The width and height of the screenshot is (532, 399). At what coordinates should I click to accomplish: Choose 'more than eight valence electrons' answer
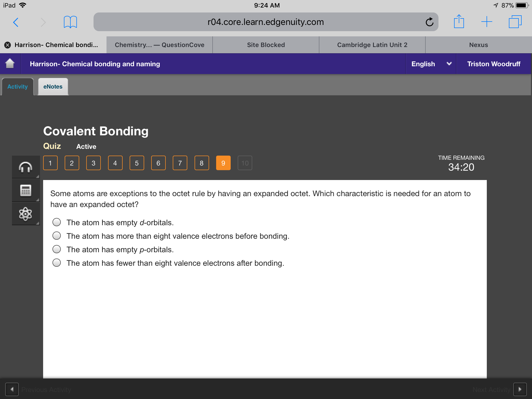click(57, 236)
